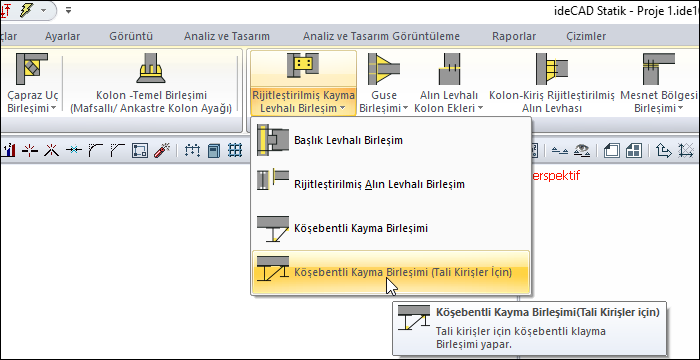
Task: Click the grid toolbar icon
Action: click(235, 151)
